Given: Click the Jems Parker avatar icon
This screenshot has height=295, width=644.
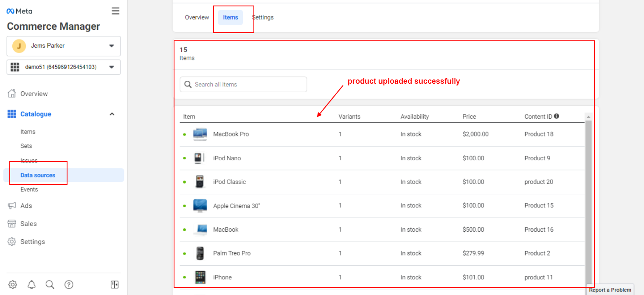Looking at the screenshot, I should 19,46.
